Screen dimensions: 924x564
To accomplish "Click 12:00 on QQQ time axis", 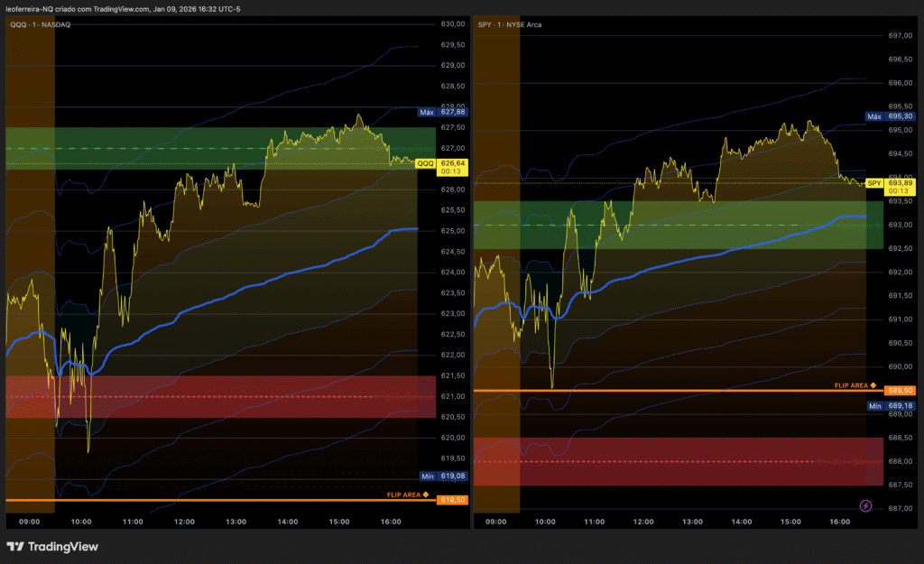I will click(184, 522).
